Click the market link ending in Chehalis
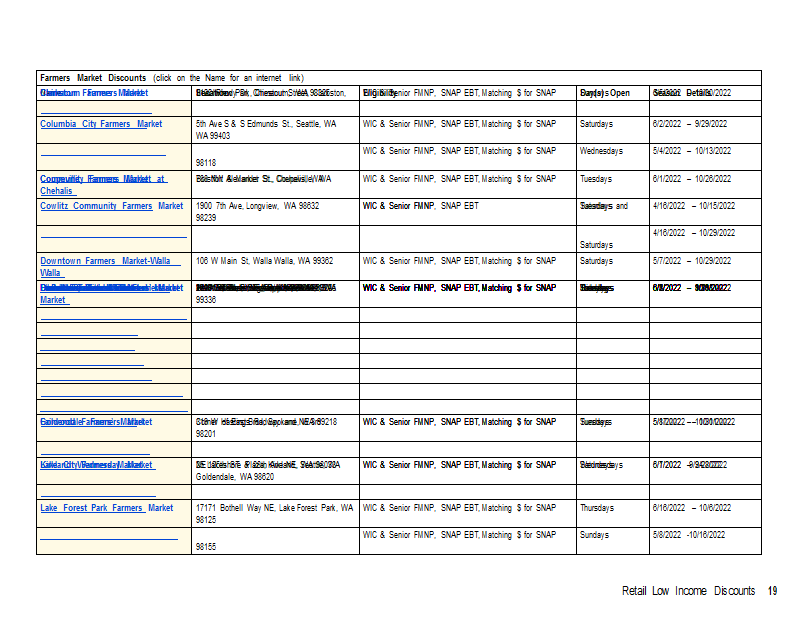Image resolution: width=800 pixels, height=618 pixels. coord(103,185)
